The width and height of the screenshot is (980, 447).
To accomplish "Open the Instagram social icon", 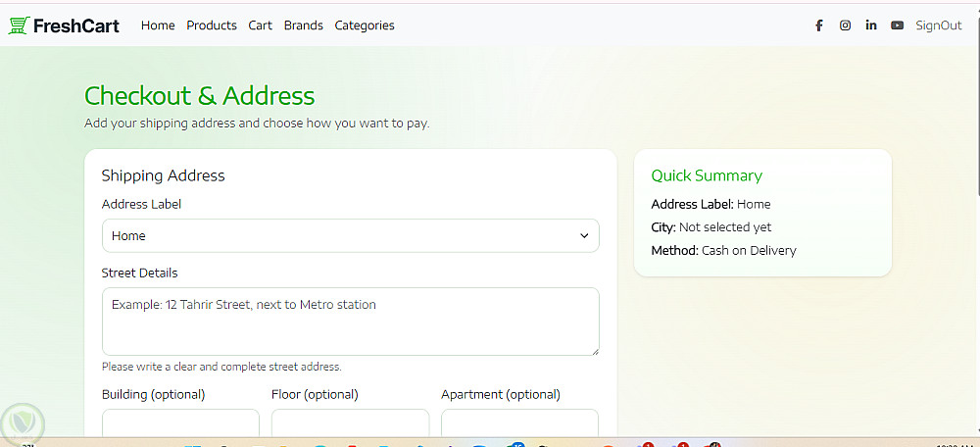I will point(845,25).
